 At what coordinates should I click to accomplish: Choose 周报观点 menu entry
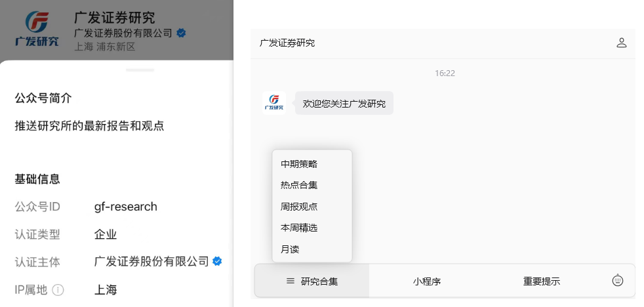(x=299, y=207)
